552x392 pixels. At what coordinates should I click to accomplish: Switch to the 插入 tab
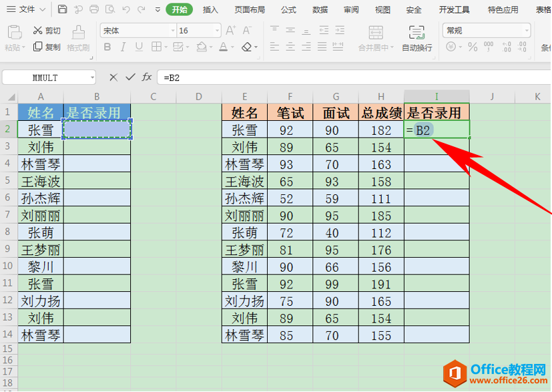click(210, 10)
